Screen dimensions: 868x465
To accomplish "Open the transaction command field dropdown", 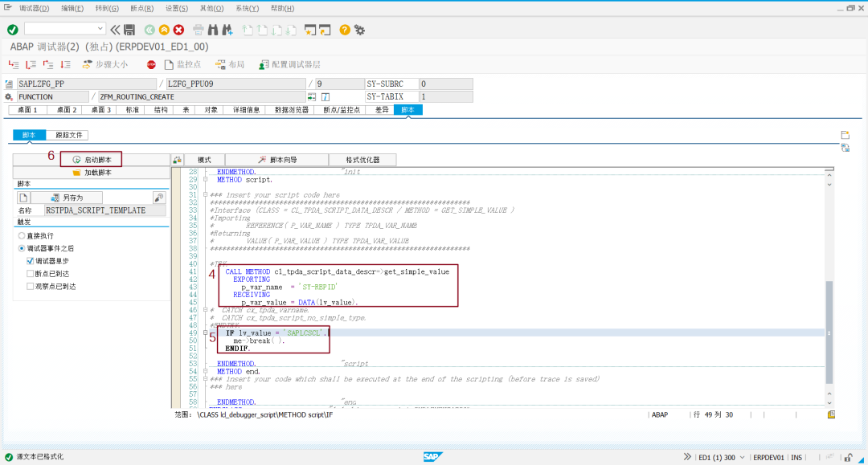I will point(100,29).
